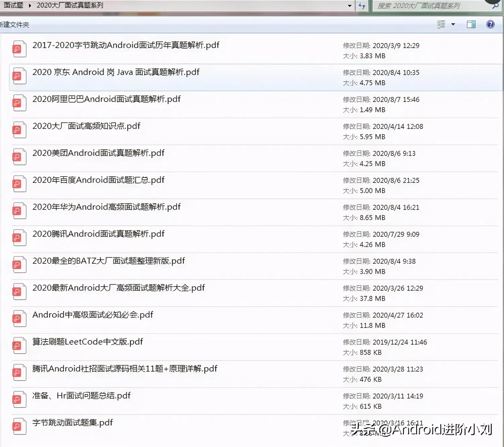Select file 腾讯Android社招面试源码相关11题+原理详解.pdf

pos(125,368)
